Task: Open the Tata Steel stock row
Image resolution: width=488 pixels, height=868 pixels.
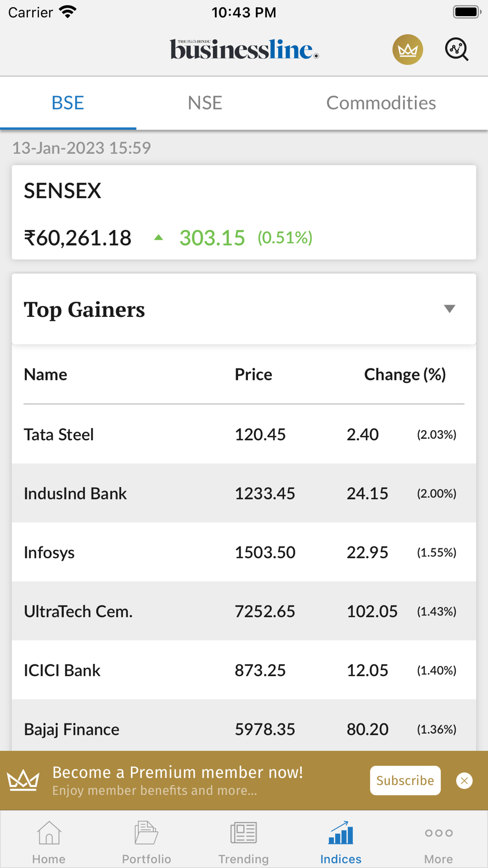Action: (x=244, y=434)
